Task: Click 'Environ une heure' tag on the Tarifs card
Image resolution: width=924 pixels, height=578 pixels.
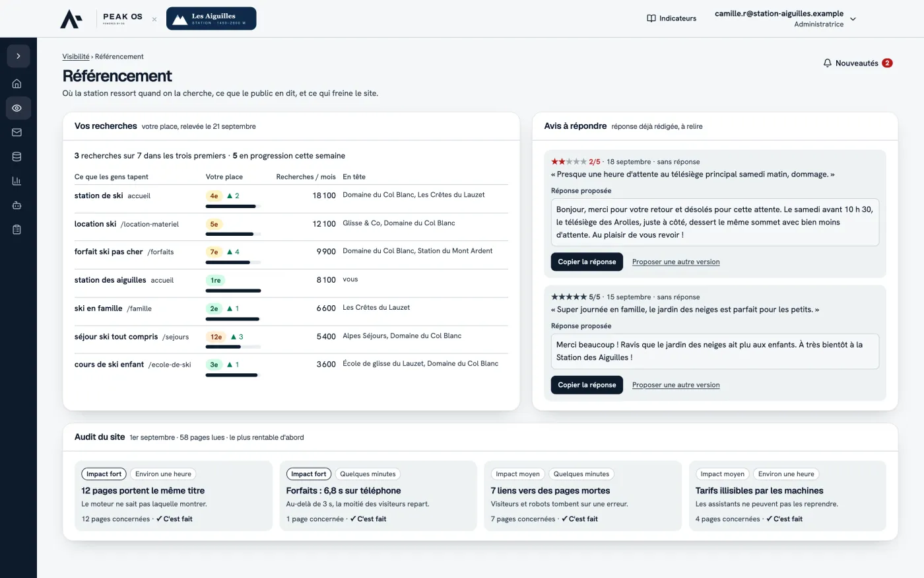Action: click(786, 474)
